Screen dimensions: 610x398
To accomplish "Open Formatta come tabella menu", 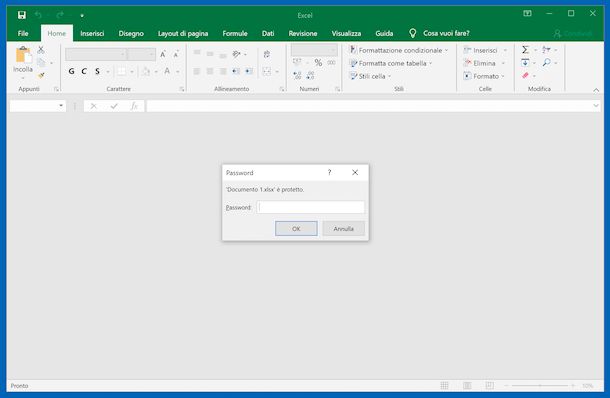I will tap(391, 63).
